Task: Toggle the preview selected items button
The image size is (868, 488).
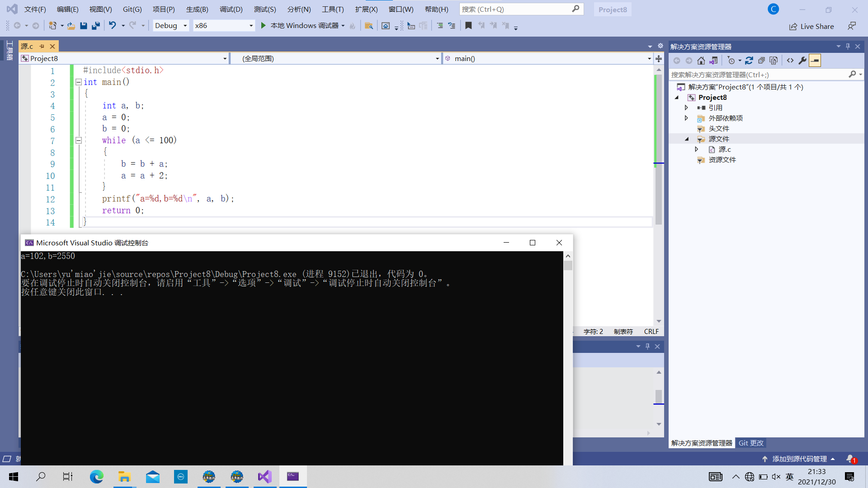Action: point(815,61)
